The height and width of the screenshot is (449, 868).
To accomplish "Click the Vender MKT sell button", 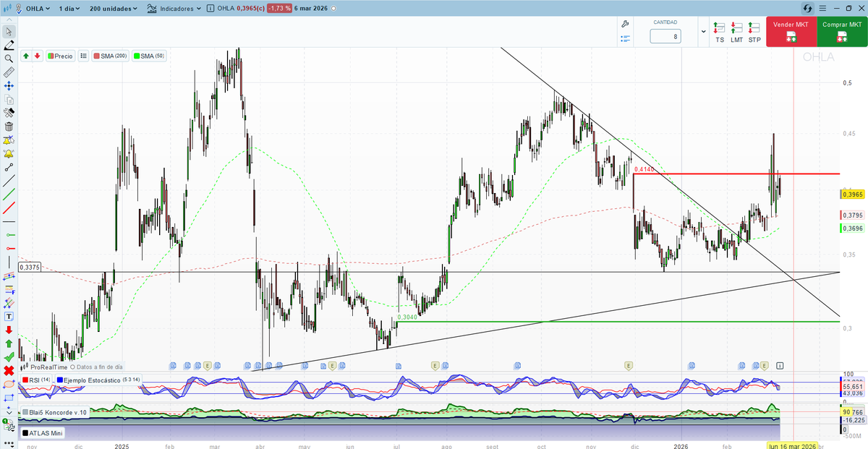I will tap(791, 32).
